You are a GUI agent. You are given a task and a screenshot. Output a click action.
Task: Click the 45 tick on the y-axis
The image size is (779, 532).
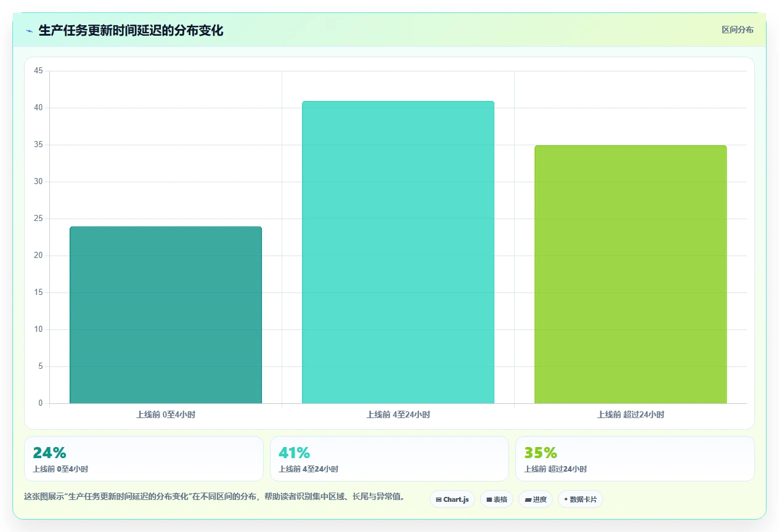point(38,71)
